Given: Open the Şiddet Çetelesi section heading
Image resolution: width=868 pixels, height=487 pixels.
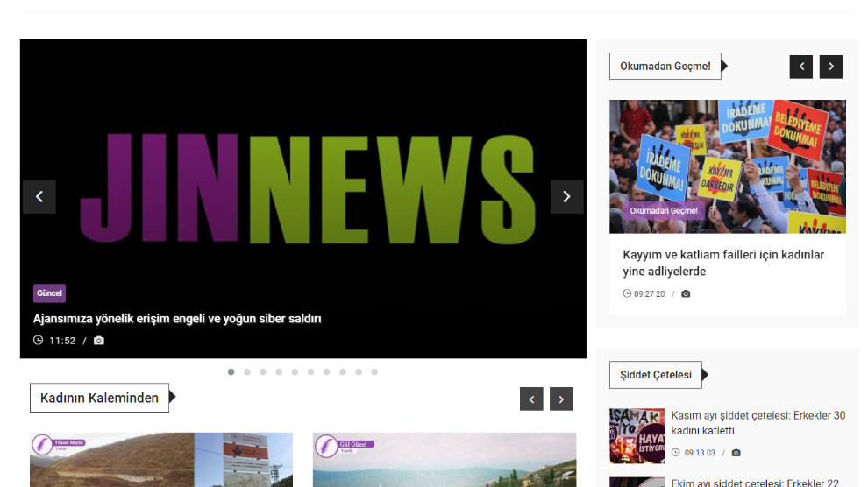Looking at the screenshot, I should tap(656, 375).
